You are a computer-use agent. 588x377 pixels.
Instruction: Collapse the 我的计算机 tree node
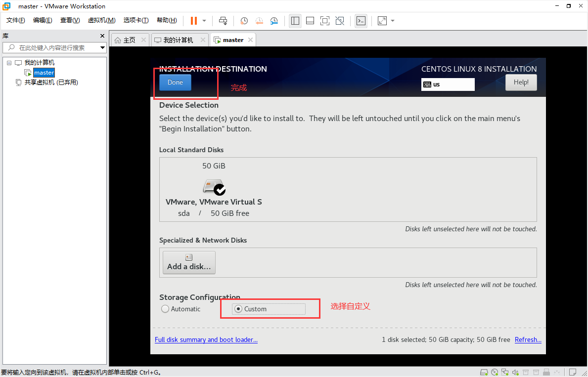point(9,63)
